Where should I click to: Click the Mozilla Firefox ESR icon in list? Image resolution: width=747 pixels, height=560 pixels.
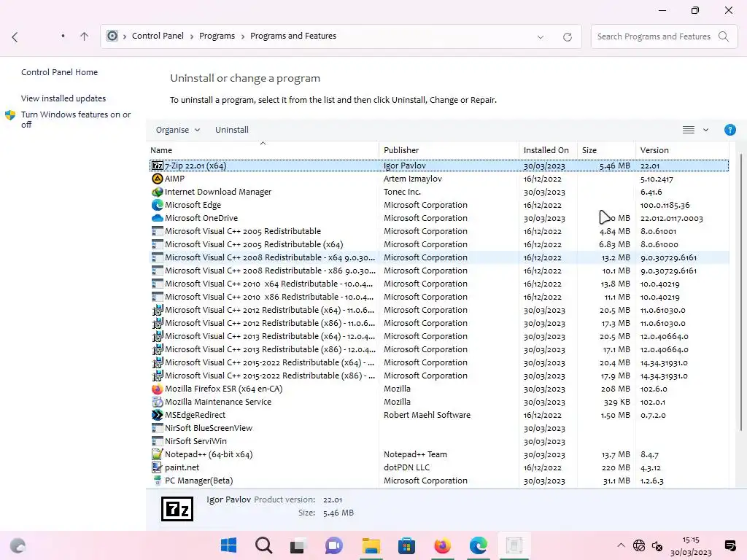158,389
